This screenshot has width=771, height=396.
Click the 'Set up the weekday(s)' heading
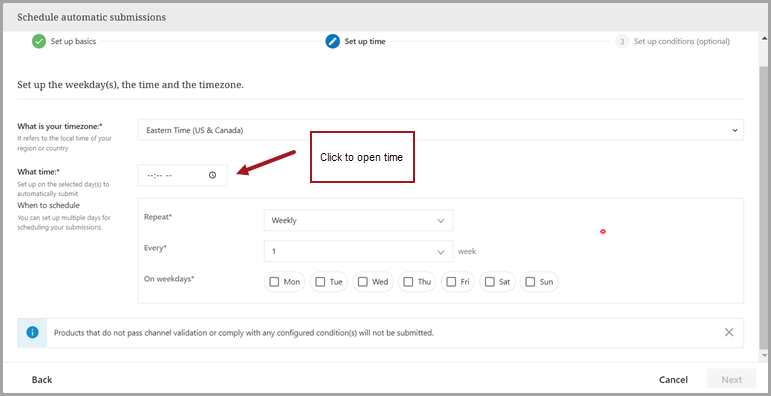pyautogui.click(x=130, y=85)
